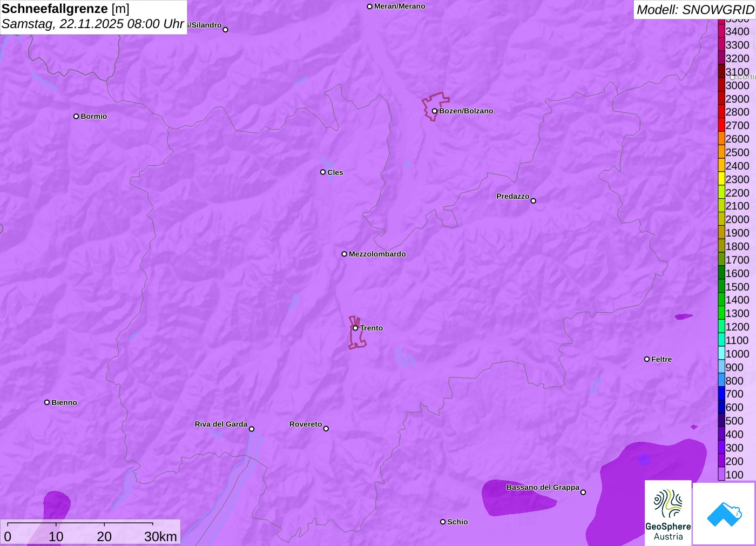Click the 30km scale bar label
The height and width of the screenshot is (546, 756).
pyautogui.click(x=161, y=536)
